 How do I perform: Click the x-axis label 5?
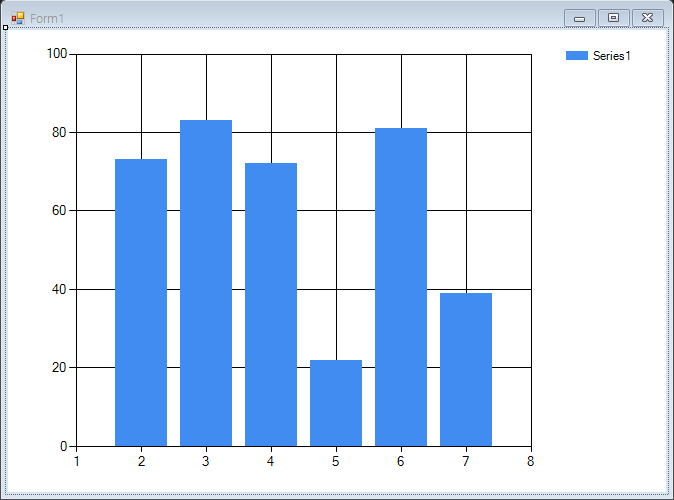[336, 461]
